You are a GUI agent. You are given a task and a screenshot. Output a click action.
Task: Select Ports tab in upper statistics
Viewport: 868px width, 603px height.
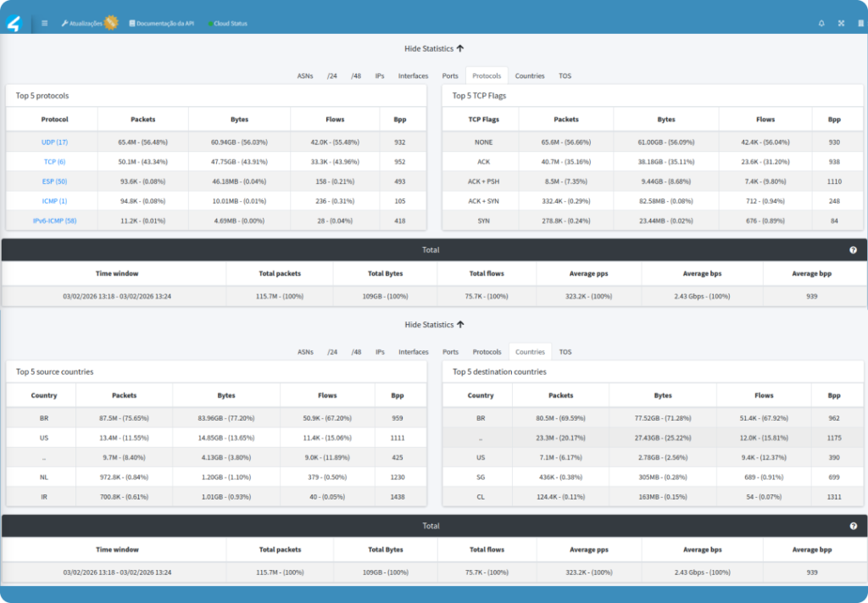coord(450,76)
